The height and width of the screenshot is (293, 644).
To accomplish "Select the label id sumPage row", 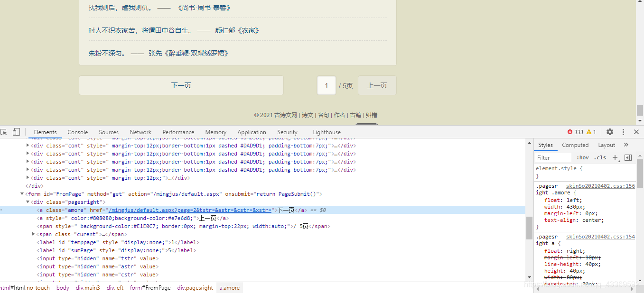I will click(x=116, y=250).
